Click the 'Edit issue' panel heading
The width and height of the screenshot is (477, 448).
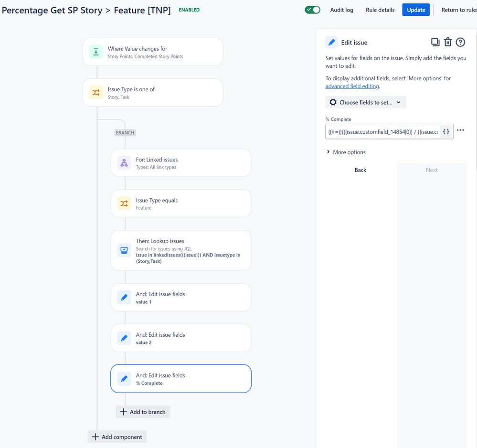pos(354,43)
